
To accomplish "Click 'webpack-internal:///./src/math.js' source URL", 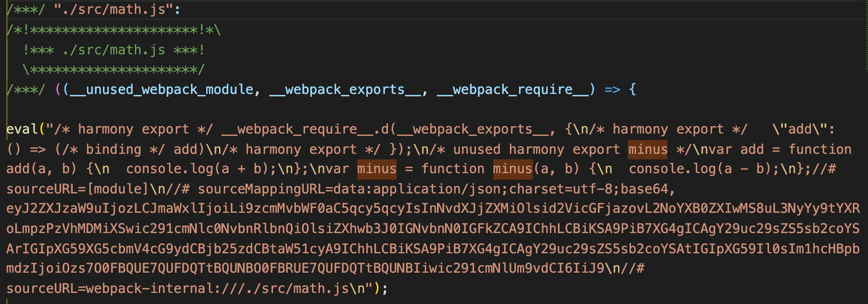I will (217, 288).
